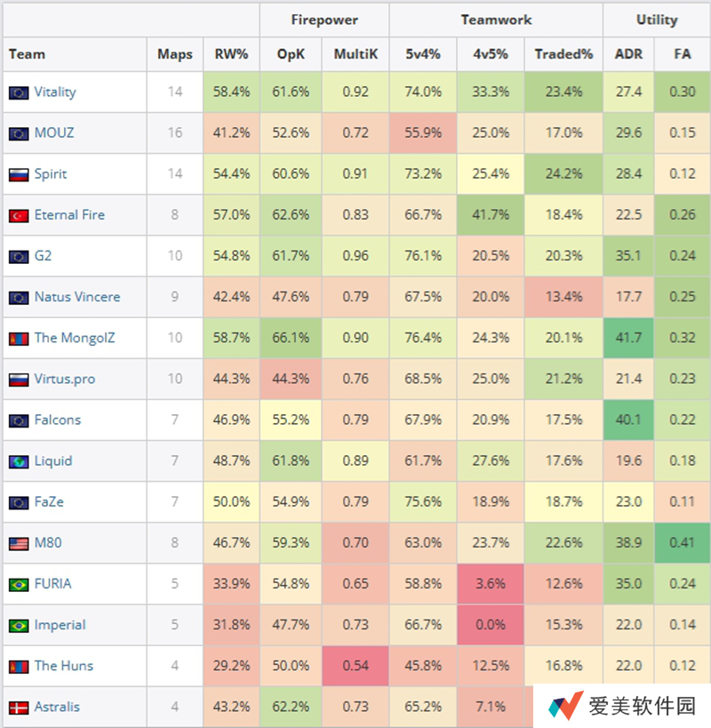Sort by the ADR column header
The height and width of the screenshot is (728, 711).
click(x=628, y=54)
